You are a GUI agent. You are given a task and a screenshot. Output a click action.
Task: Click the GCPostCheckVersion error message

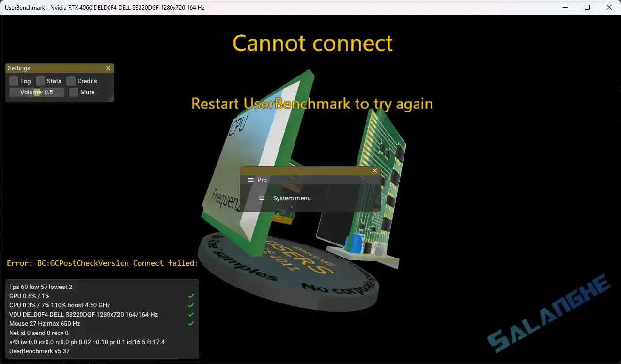102,263
